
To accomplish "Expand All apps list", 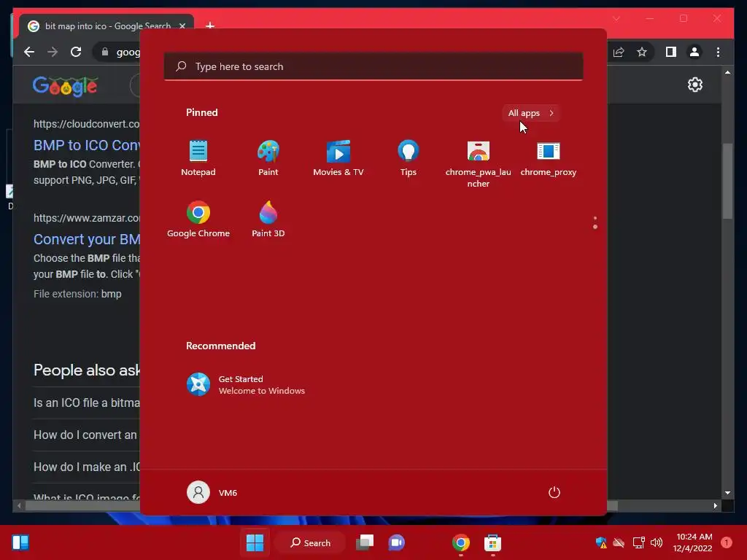I will (531, 113).
